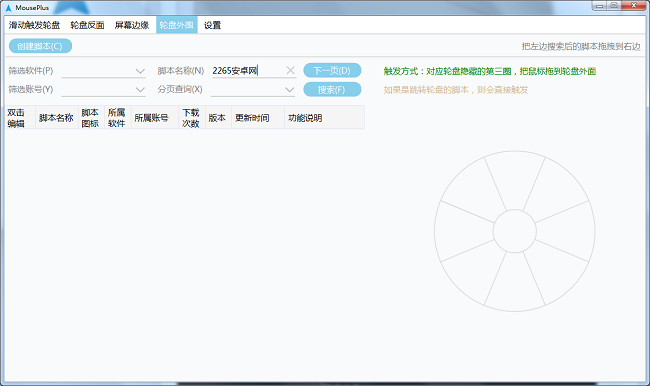Select the 屏幕边缘 tab
This screenshot has height=386, width=650.
tap(132, 25)
